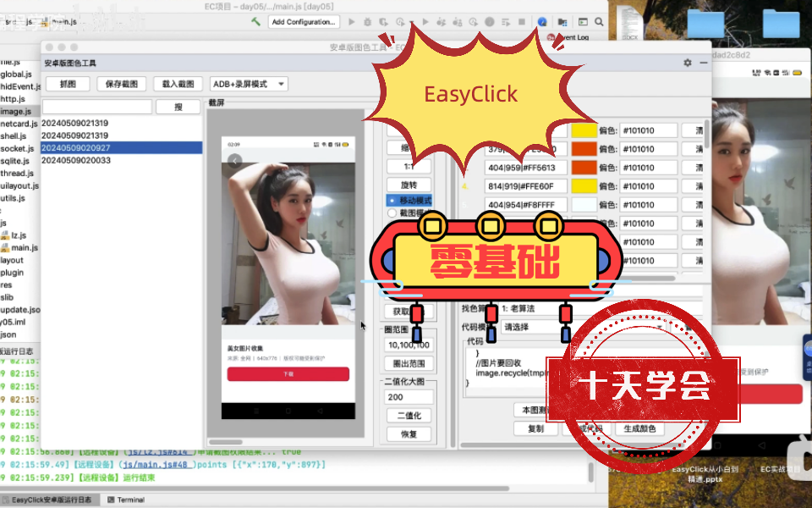Click the 二值化大图 threshold field showing 200

(409, 397)
